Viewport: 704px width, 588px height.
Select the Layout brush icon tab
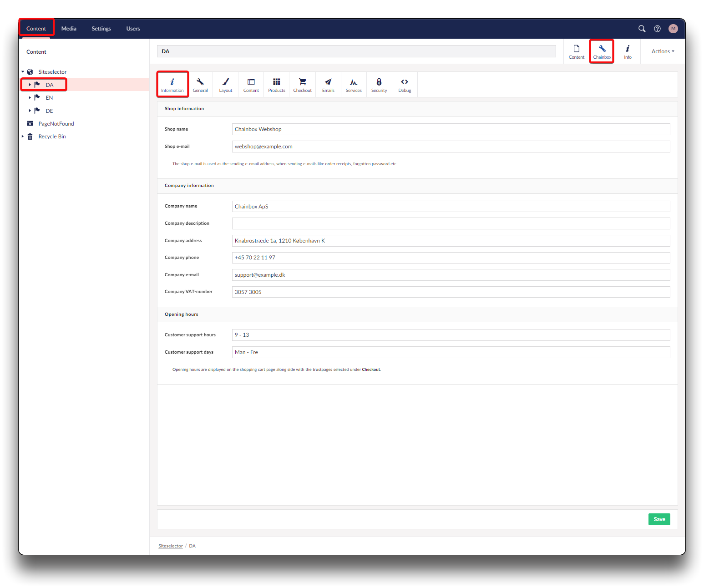click(x=226, y=85)
